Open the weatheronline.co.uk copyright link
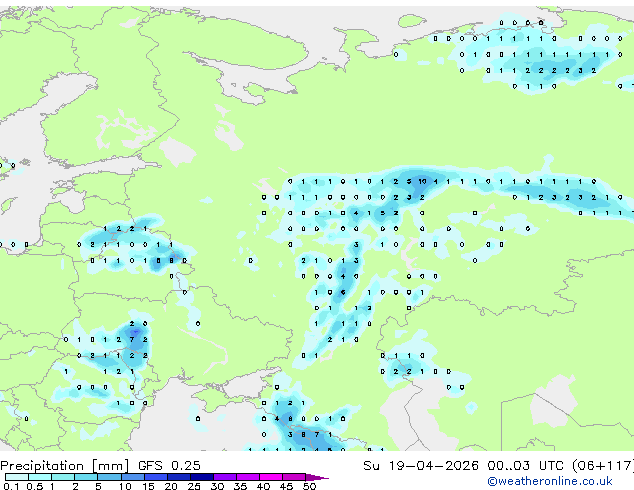The image size is (634, 490). point(550,481)
